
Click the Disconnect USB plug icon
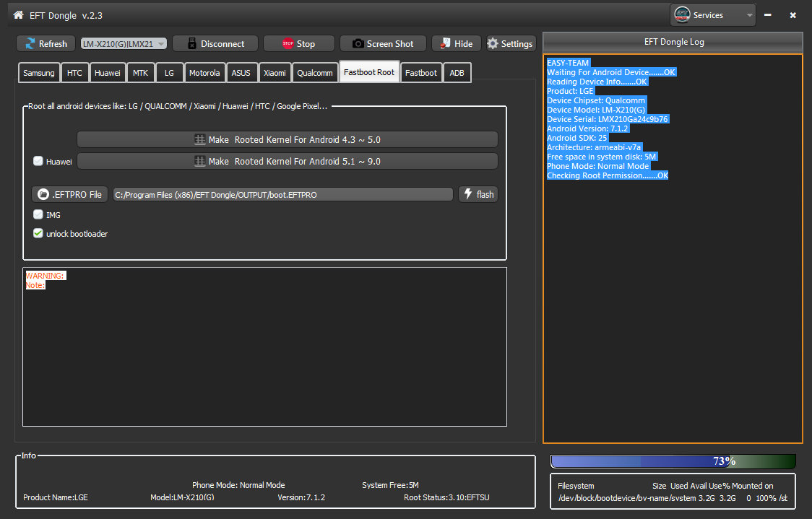191,44
